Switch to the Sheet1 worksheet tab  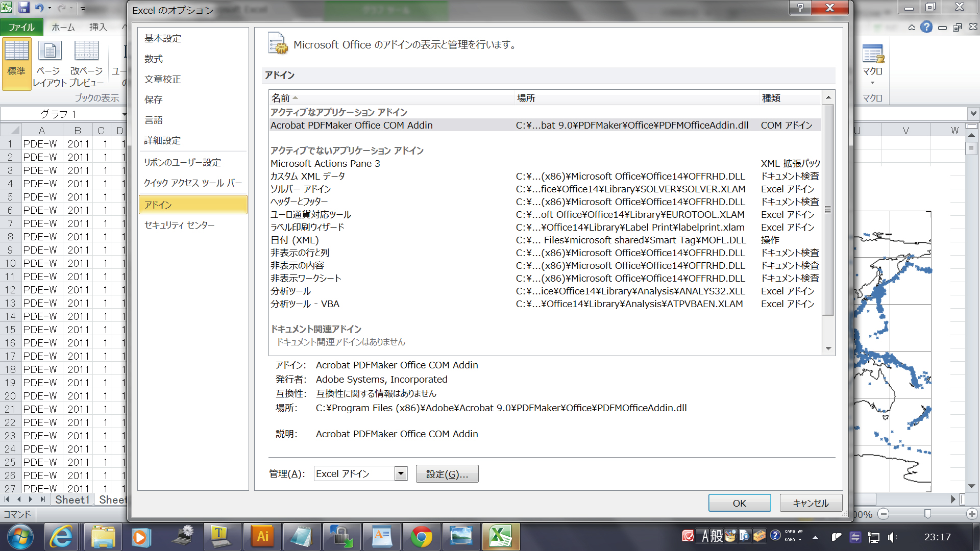tap(72, 499)
